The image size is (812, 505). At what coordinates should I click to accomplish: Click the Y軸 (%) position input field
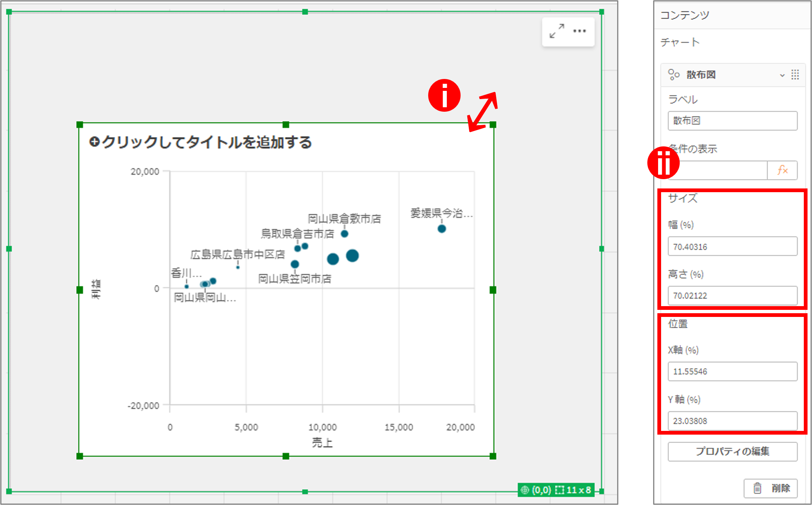pos(732,421)
